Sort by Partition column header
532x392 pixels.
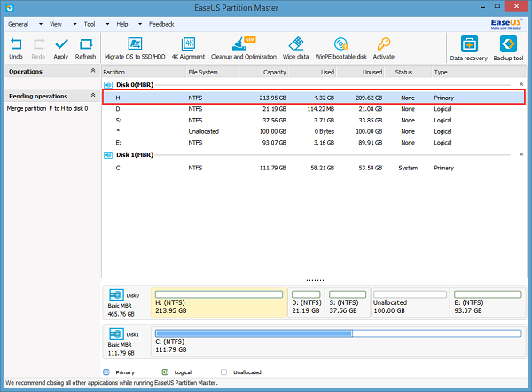click(x=144, y=72)
